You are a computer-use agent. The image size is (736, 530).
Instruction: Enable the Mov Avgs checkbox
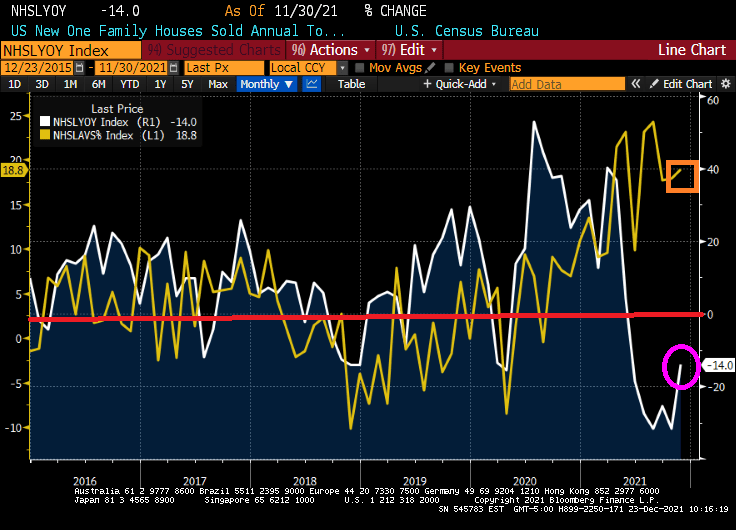pyautogui.click(x=360, y=68)
